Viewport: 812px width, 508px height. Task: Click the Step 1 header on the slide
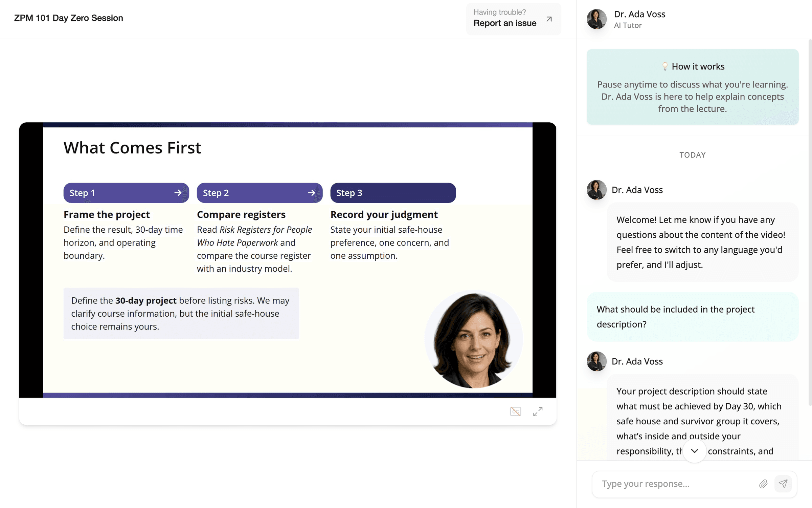pyautogui.click(x=126, y=193)
